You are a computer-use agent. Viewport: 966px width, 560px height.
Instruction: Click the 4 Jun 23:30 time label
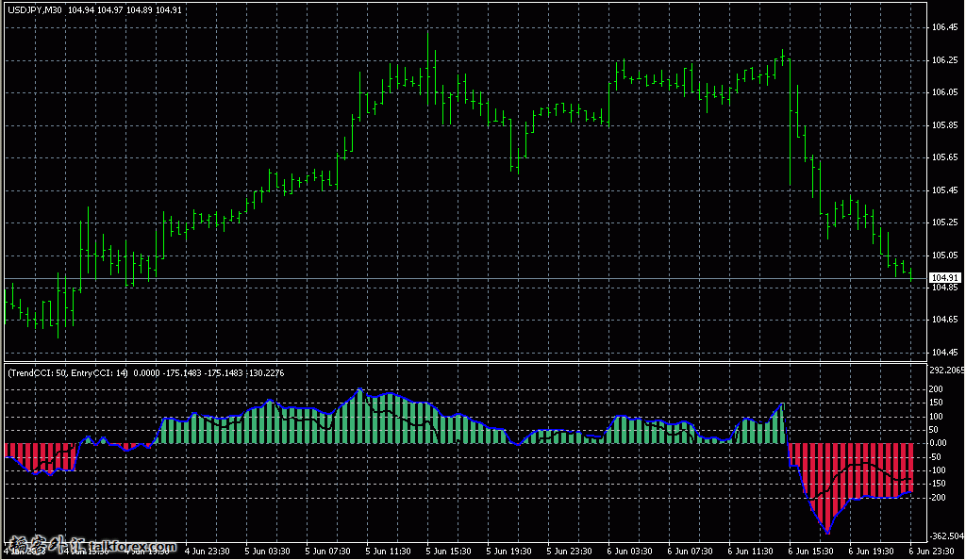pyautogui.click(x=207, y=552)
